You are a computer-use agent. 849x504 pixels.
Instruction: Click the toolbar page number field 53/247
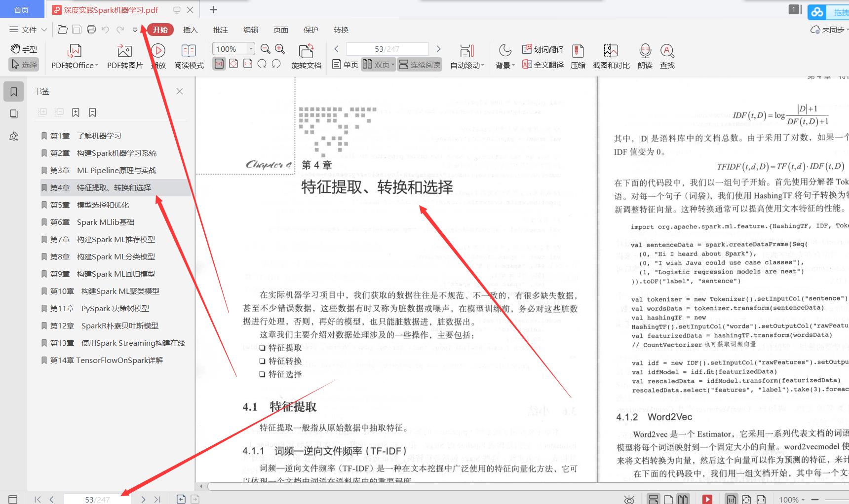[x=387, y=49]
